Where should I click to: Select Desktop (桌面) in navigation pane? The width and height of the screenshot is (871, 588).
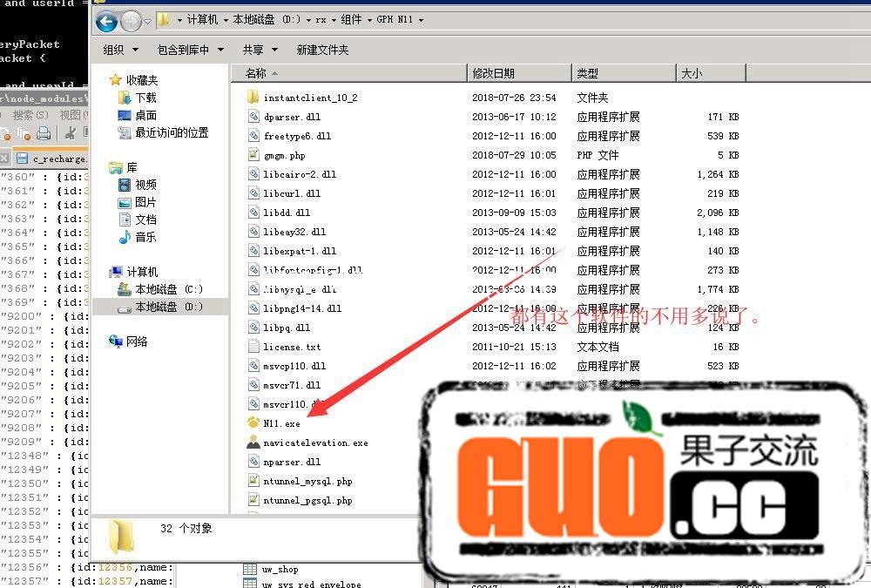(x=145, y=115)
